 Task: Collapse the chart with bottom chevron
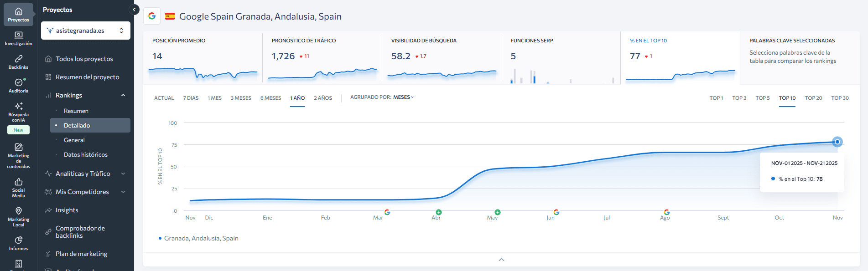[501, 260]
